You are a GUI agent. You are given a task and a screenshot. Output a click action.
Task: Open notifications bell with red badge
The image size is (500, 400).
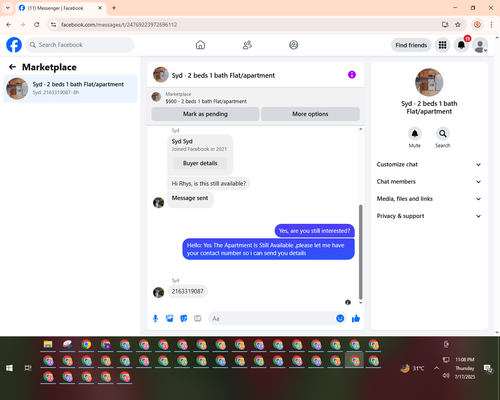pos(461,45)
